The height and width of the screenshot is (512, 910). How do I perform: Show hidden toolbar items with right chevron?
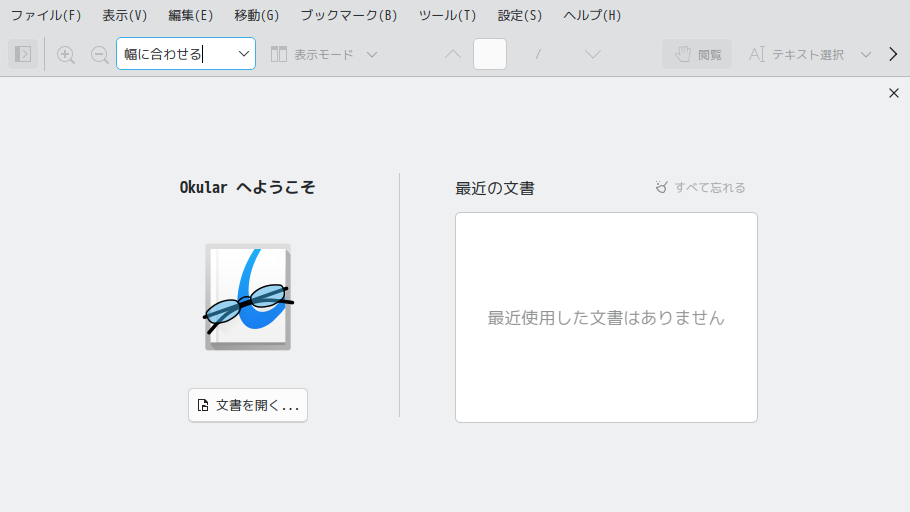pos(893,54)
